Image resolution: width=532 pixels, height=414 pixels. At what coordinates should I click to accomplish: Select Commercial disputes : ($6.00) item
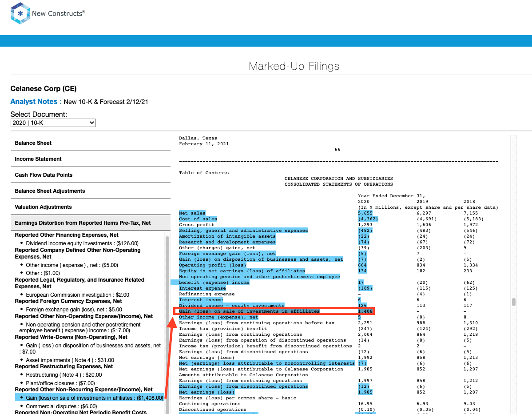(x=61, y=406)
